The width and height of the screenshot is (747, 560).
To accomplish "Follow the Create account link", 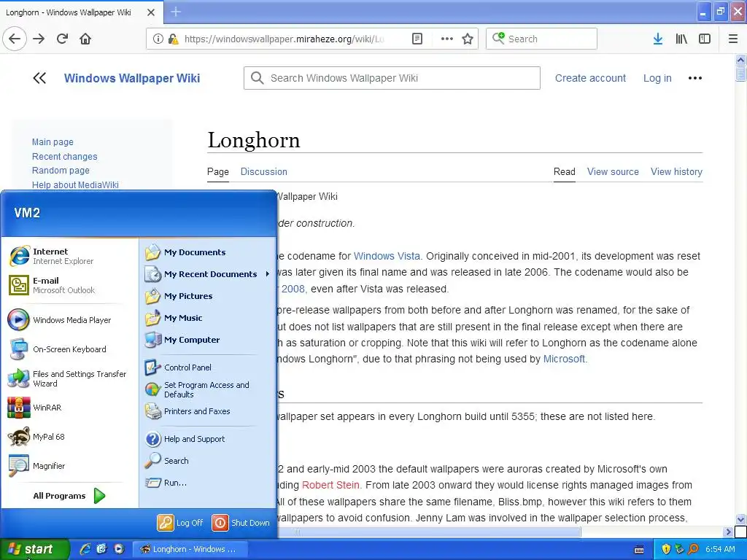I will (590, 78).
